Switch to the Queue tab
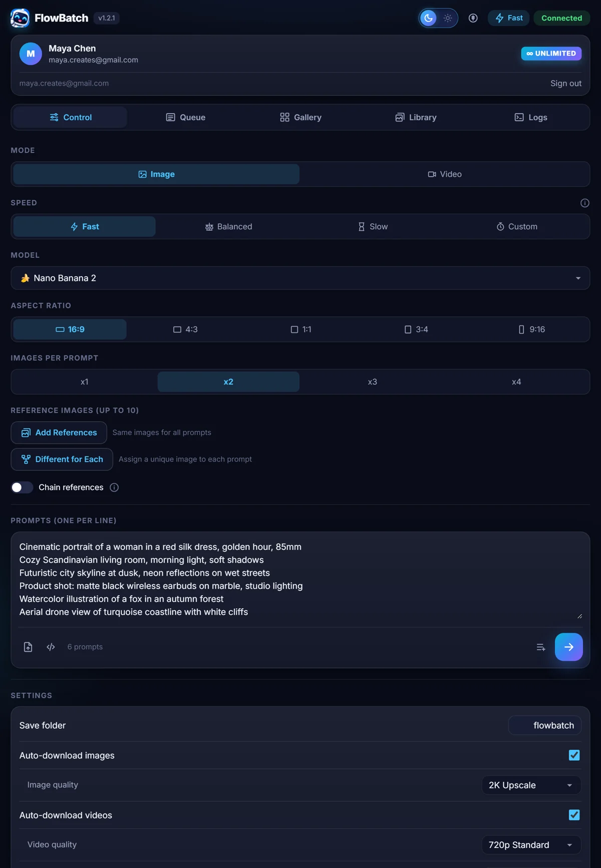This screenshot has width=601, height=868. (x=185, y=117)
